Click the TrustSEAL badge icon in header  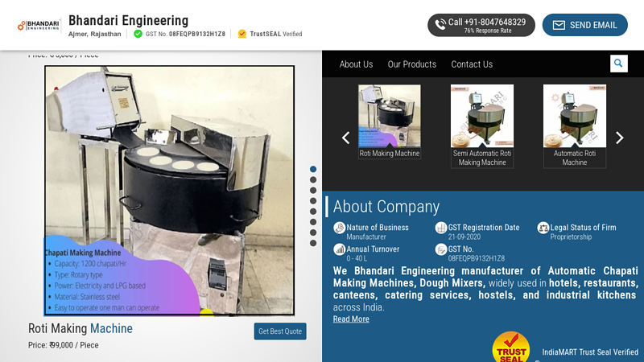242,34
